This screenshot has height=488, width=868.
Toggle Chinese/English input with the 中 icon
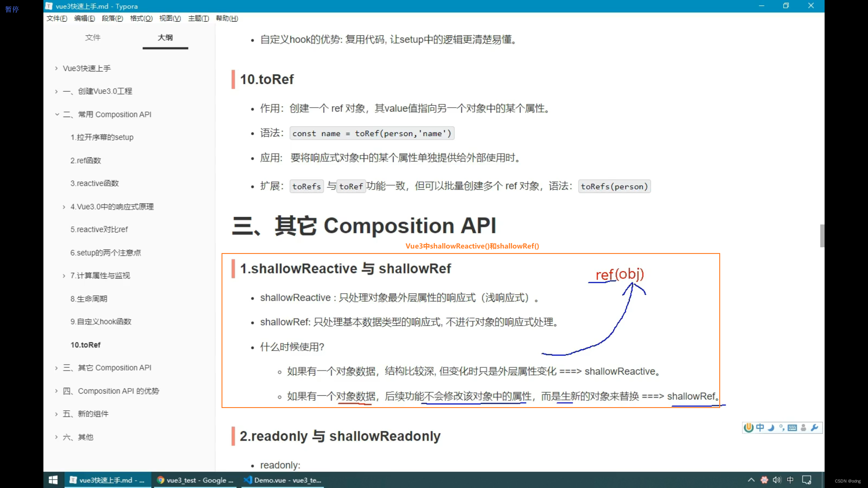(x=760, y=428)
